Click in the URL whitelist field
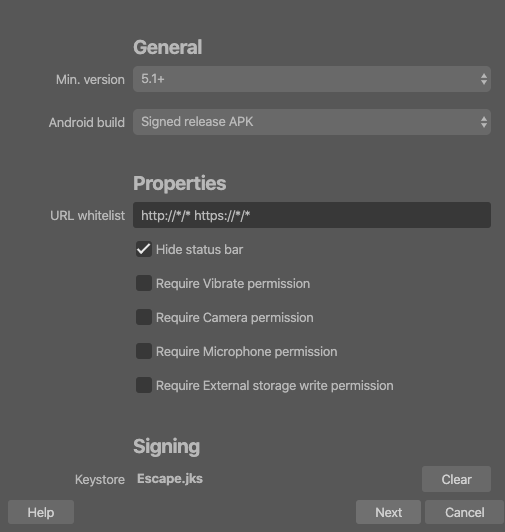505x532 pixels. pos(312,215)
